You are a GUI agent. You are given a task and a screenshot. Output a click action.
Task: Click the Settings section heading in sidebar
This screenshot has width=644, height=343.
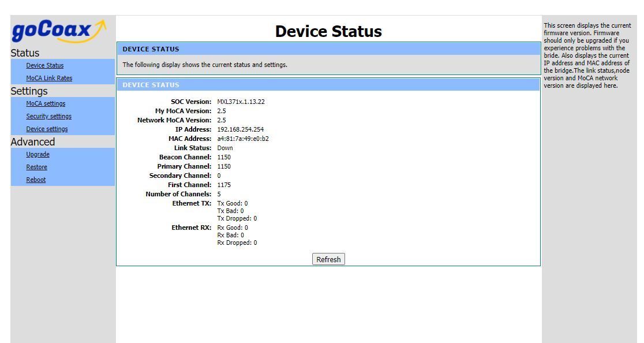pyautogui.click(x=29, y=91)
